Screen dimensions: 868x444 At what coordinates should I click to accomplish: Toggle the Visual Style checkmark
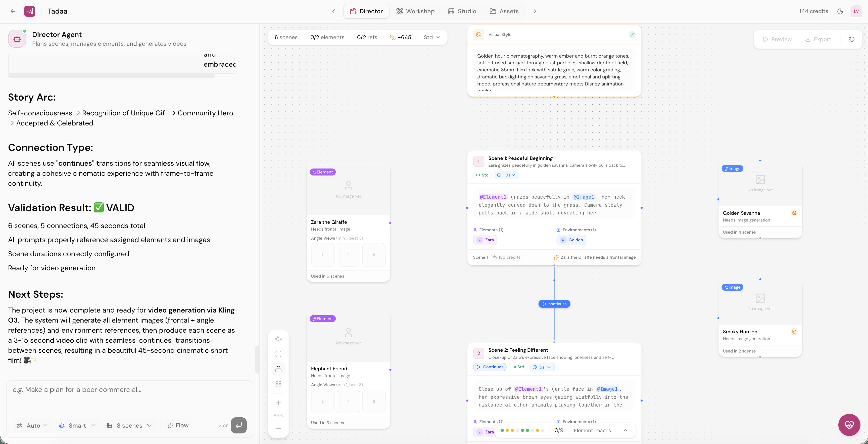point(632,34)
